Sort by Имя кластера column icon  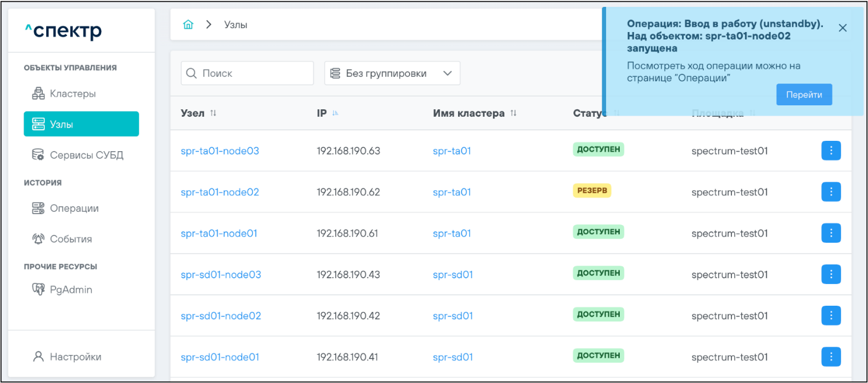pos(513,113)
